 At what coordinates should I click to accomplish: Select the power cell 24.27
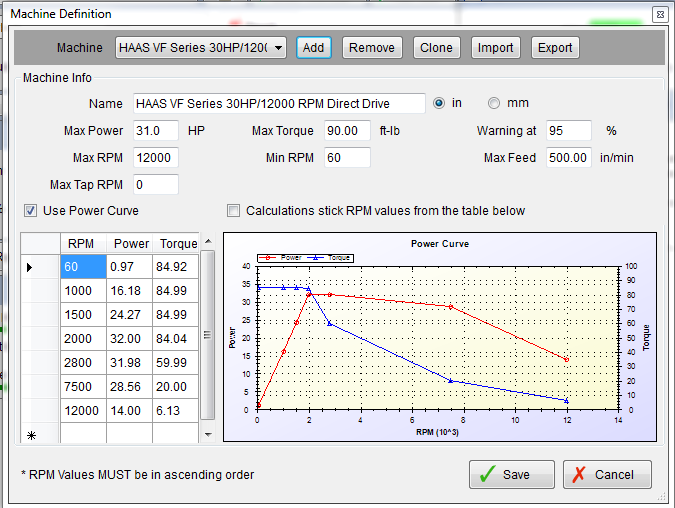[129, 315]
